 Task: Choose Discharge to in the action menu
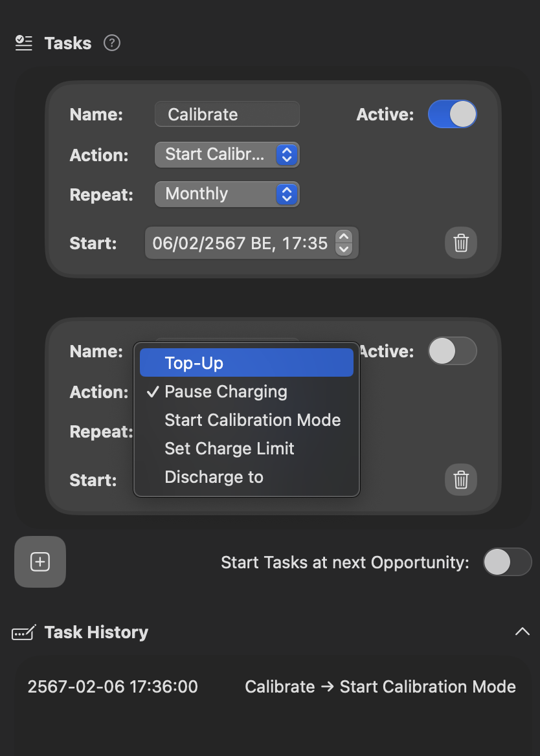pos(214,477)
